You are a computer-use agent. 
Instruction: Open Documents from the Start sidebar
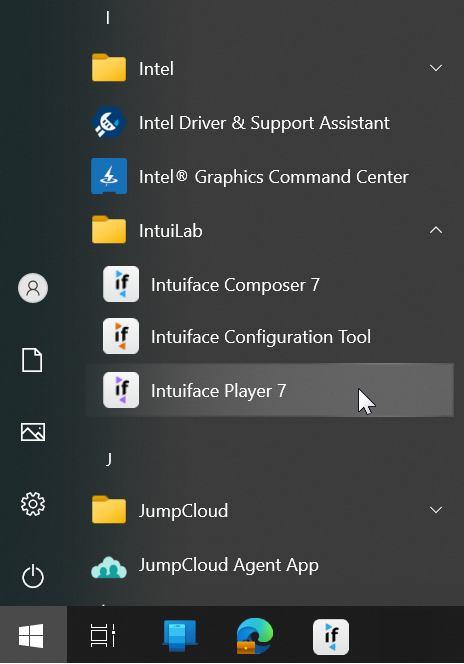(x=32, y=360)
